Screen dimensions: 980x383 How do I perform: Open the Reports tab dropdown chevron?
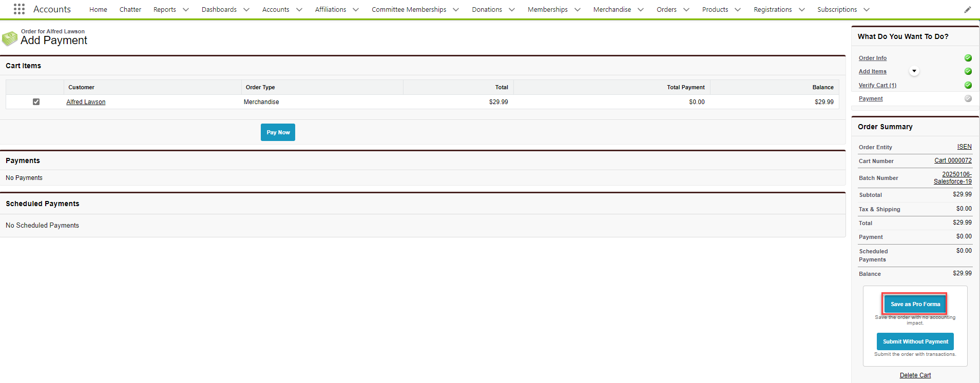[186, 10]
